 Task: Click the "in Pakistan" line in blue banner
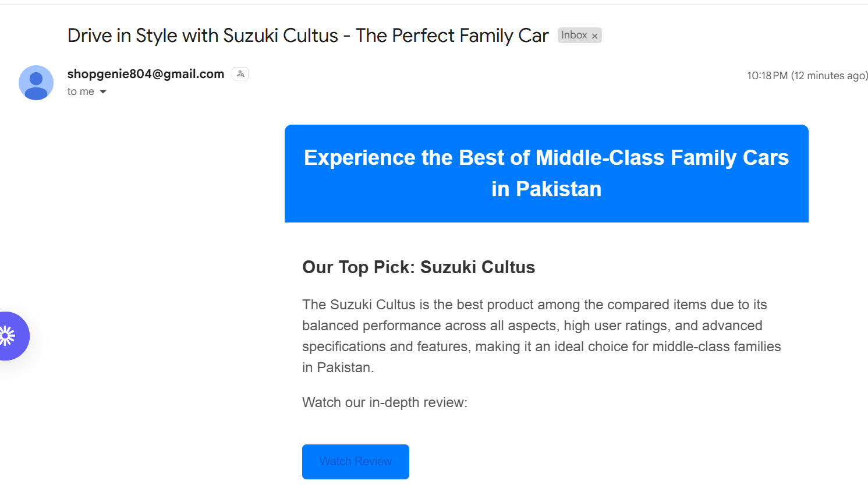point(546,189)
